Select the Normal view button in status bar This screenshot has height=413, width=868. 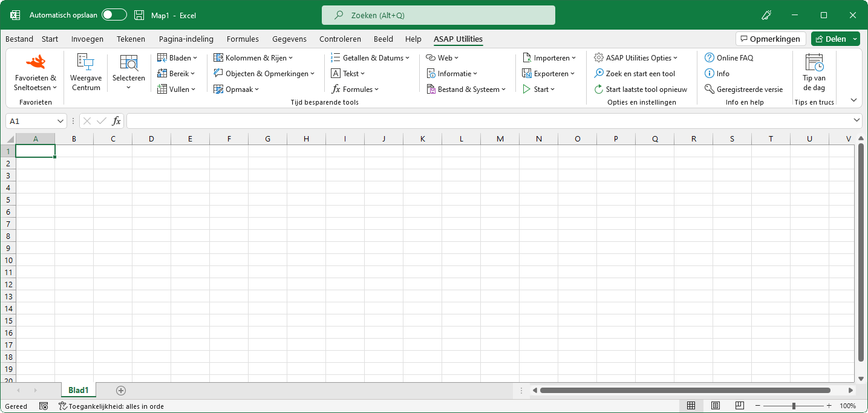(691, 406)
